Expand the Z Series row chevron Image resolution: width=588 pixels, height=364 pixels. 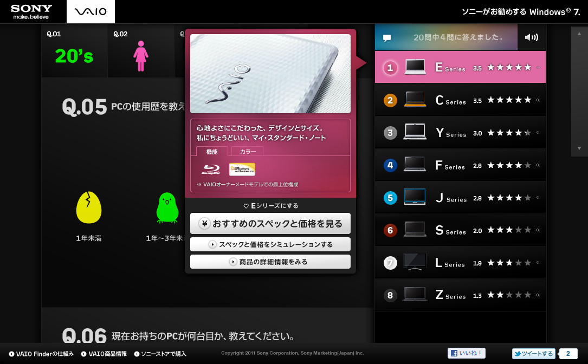click(x=538, y=295)
